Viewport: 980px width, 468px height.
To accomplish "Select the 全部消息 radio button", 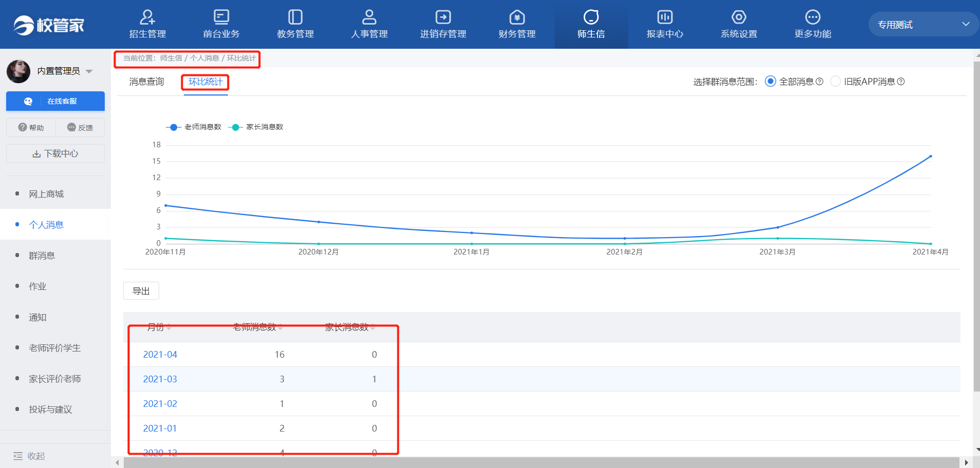I will point(770,81).
